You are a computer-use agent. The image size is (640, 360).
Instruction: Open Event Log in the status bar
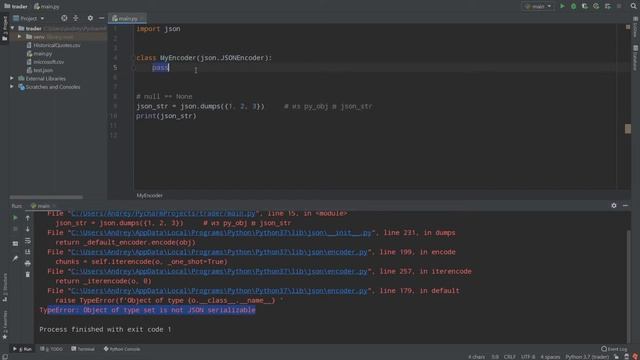click(x=614, y=349)
